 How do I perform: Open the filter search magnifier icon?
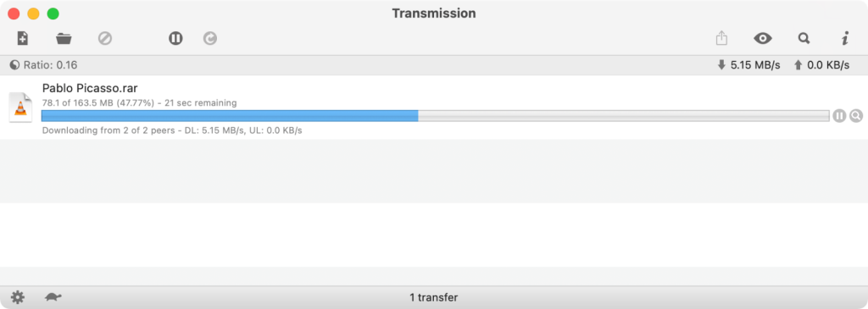(804, 38)
